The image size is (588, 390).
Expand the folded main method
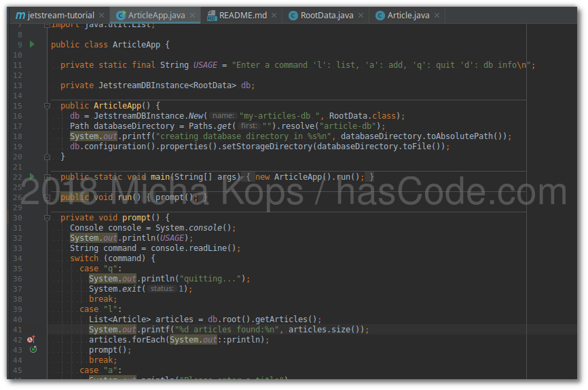pos(47,177)
